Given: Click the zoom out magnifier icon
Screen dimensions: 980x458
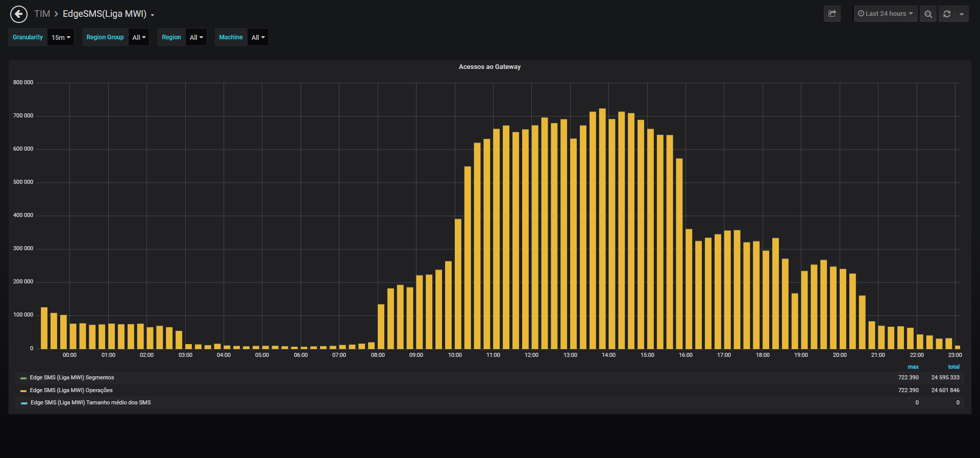Looking at the screenshot, I should point(928,14).
